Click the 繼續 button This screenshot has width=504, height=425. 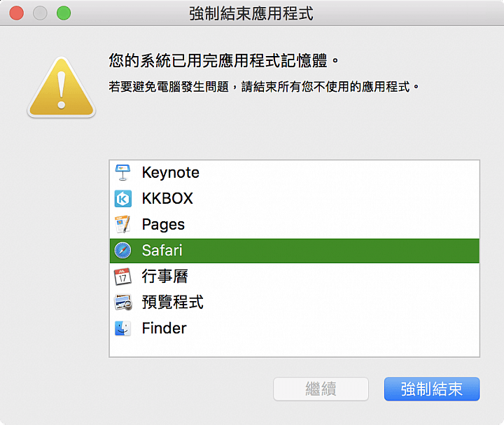(x=321, y=389)
